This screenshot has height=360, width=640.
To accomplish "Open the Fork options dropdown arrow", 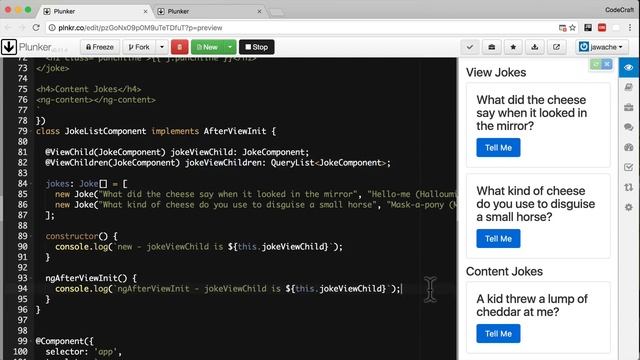I will [x=162, y=47].
